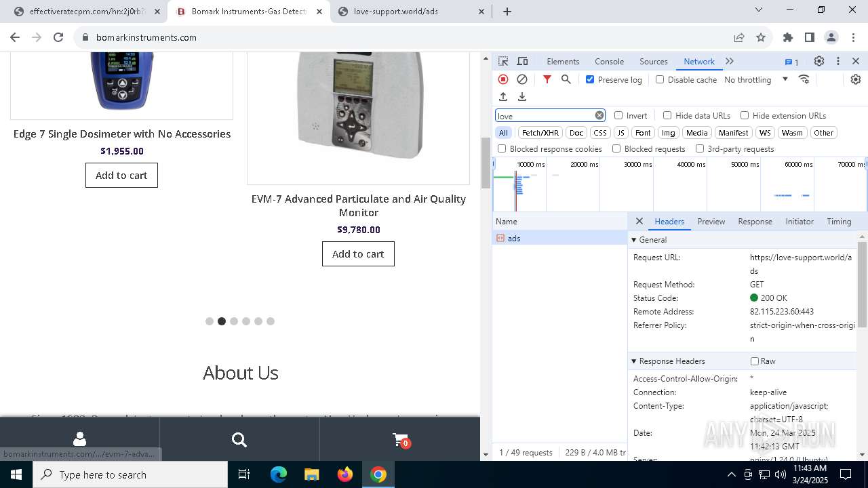Click the network timeline overview
This screenshot has width=868, height=488.
[679, 184]
